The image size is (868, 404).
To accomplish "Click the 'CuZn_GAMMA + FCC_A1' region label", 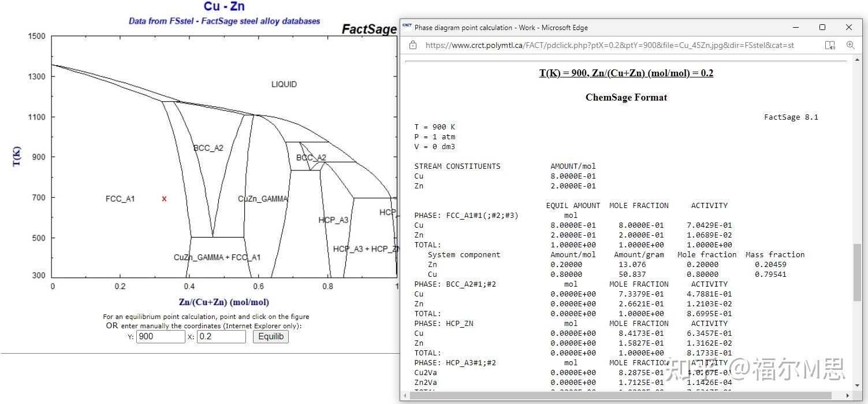I will click(217, 257).
